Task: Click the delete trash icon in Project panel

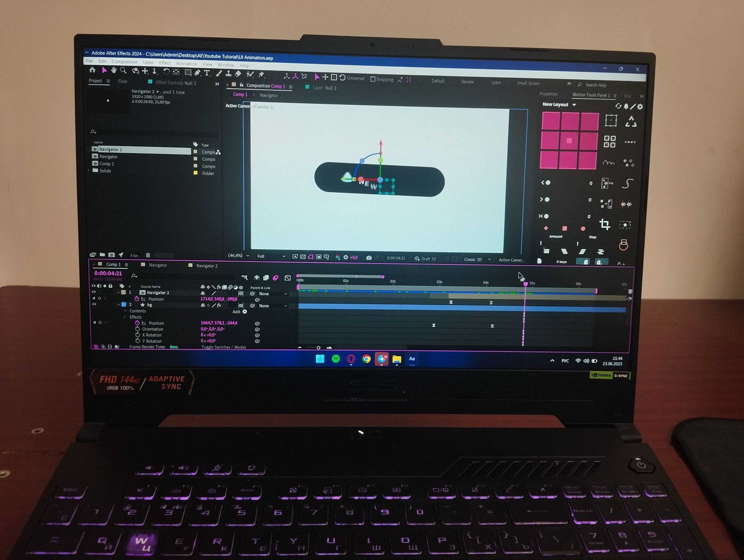Action: (148, 255)
